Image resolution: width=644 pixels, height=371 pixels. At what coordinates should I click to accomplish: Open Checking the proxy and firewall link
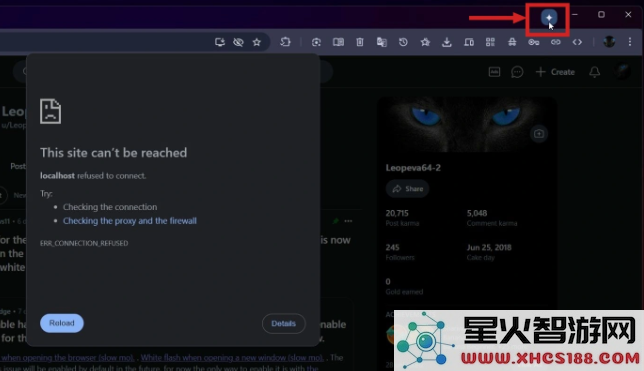pos(130,221)
